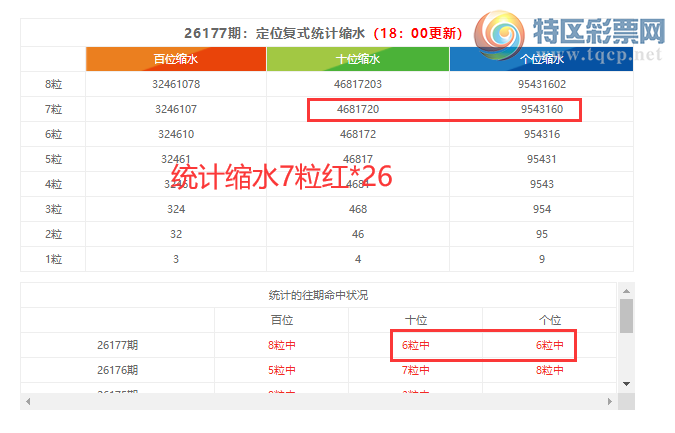
Task: Click the vertical scrollbar thumb
Action: (626, 316)
